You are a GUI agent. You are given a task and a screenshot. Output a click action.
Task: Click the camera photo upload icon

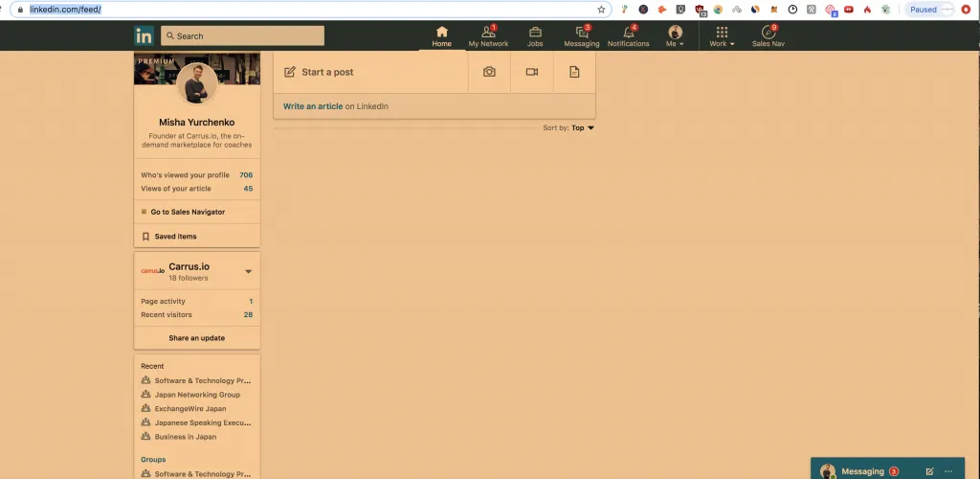click(489, 72)
